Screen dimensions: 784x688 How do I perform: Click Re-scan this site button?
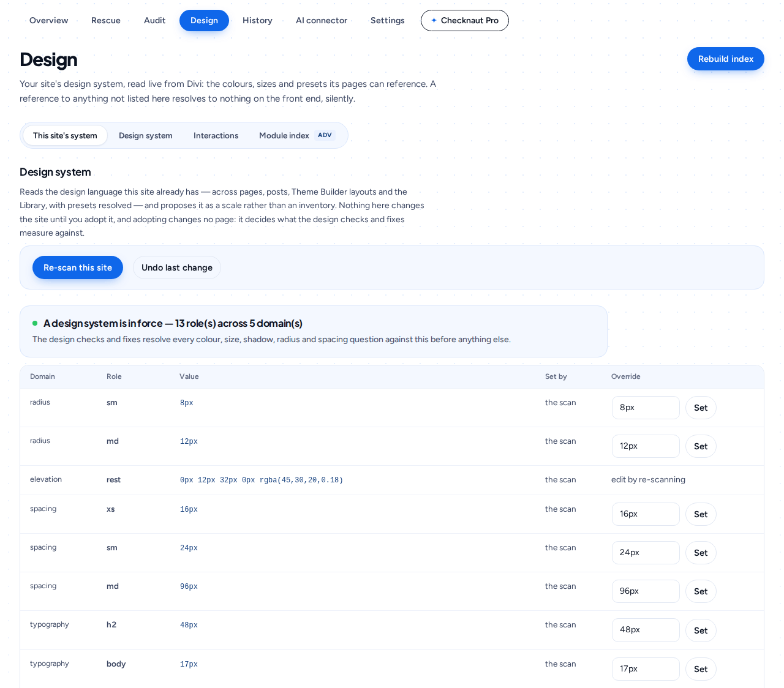click(x=78, y=267)
